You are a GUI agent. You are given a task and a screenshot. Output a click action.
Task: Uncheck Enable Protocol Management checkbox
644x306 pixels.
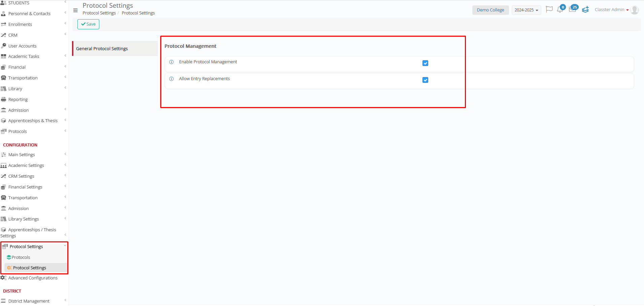[x=425, y=63]
